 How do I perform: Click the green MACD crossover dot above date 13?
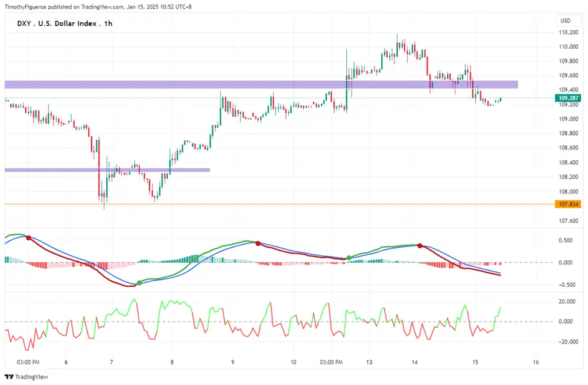point(349,258)
